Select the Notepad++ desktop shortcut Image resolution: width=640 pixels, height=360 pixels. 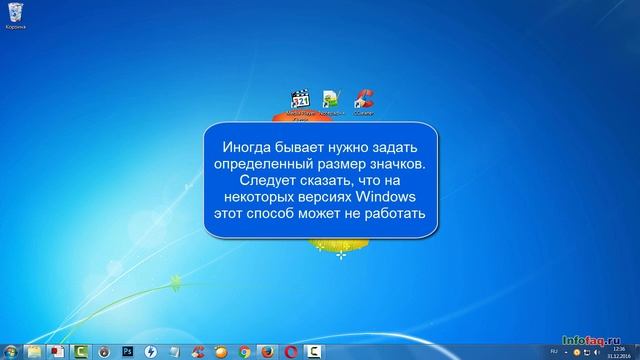331,103
